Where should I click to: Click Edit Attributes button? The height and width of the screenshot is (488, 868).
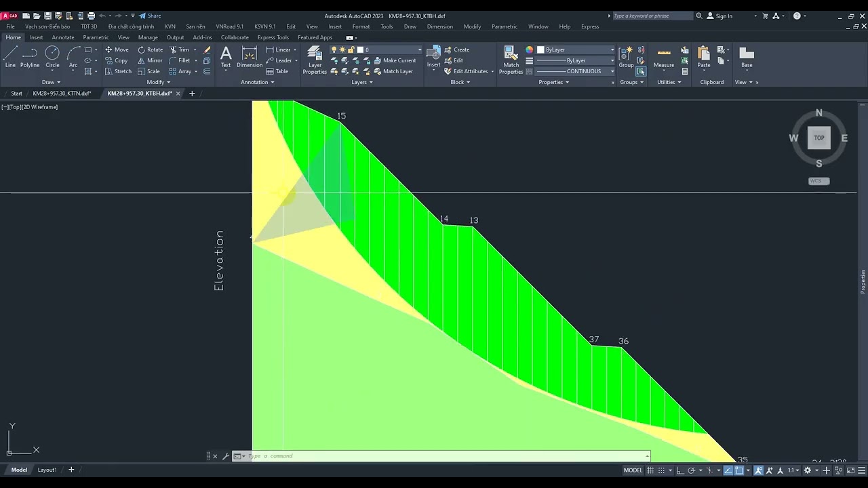click(x=467, y=71)
